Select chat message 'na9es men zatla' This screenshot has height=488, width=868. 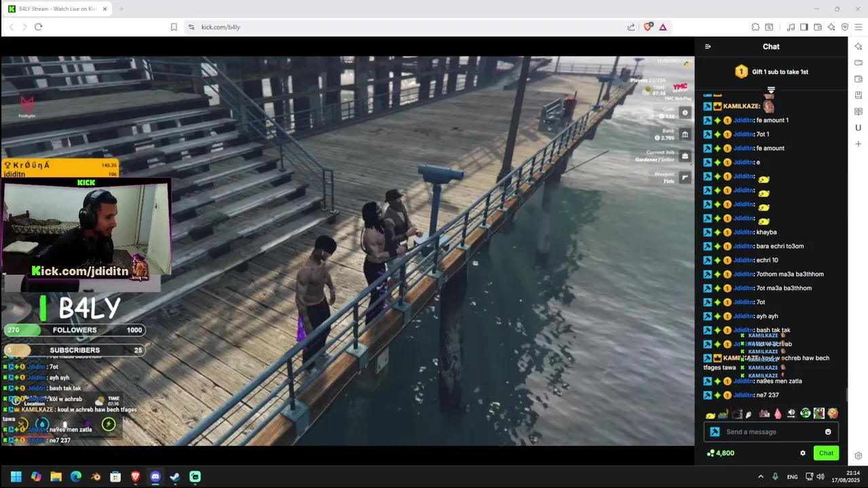click(779, 381)
